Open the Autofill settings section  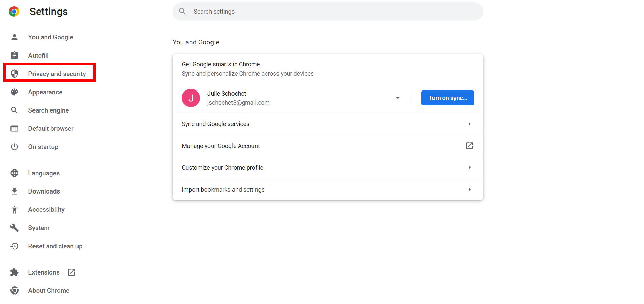point(38,55)
